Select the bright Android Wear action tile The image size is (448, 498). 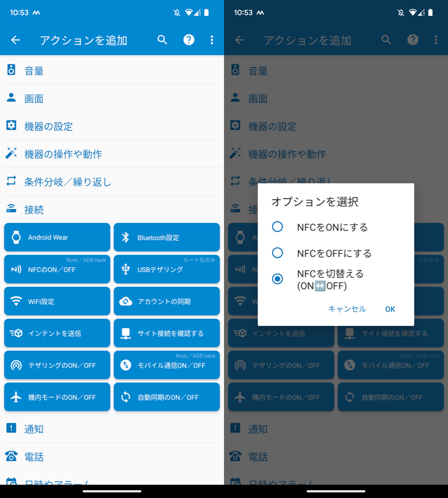click(x=57, y=238)
